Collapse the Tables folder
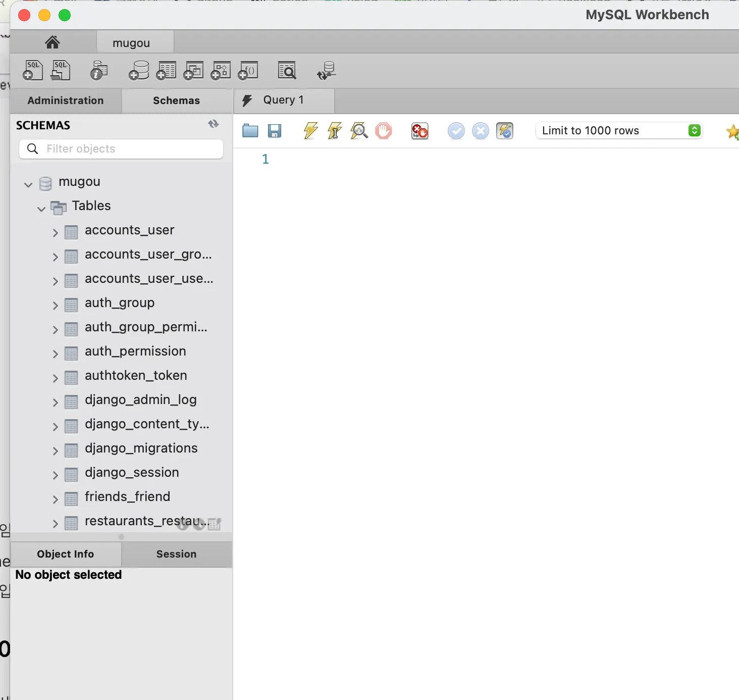The width and height of the screenshot is (739, 700). point(41,209)
